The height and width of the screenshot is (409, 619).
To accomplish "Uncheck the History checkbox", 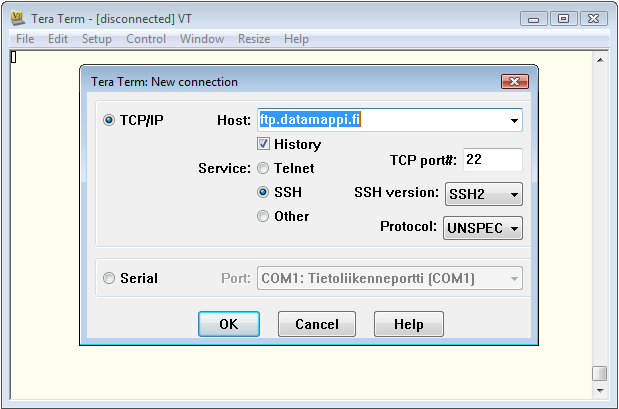I will [x=263, y=144].
